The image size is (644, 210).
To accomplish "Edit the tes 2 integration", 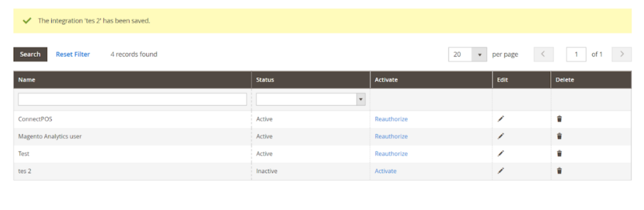I will point(501,171).
